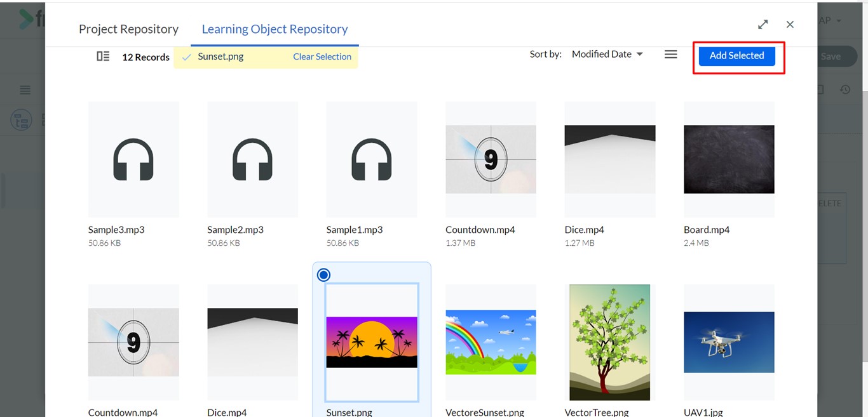Deselect the Sunset.png radio button
The height and width of the screenshot is (417, 868).
coord(323,275)
